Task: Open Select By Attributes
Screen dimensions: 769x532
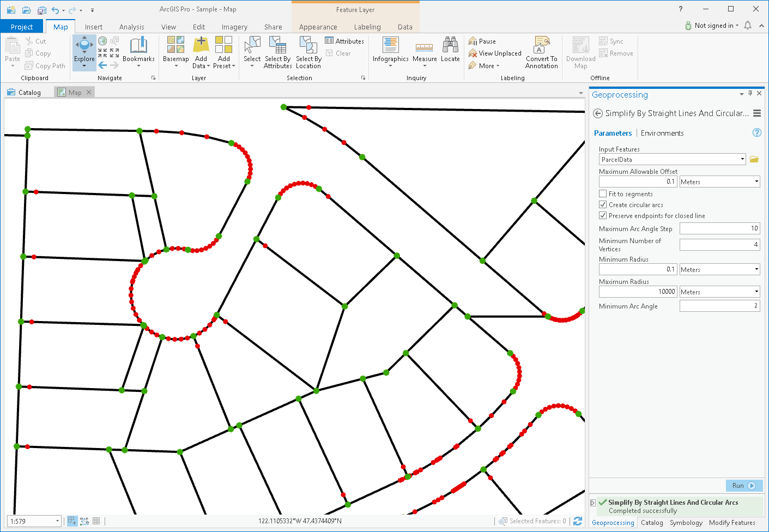Action: 277,52
